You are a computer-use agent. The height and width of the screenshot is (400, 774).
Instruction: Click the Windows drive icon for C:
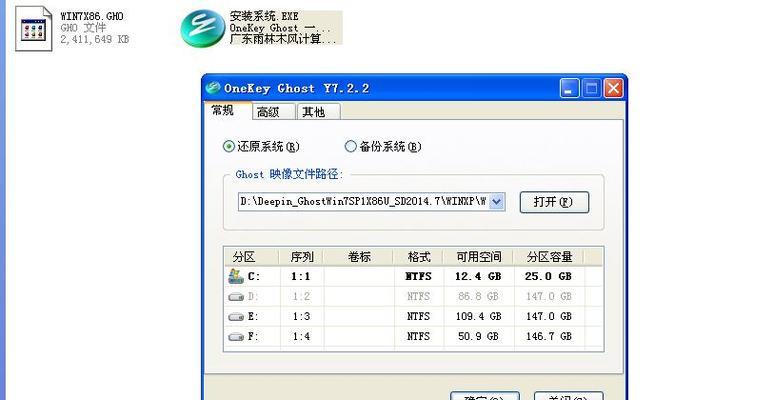point(236,277)
